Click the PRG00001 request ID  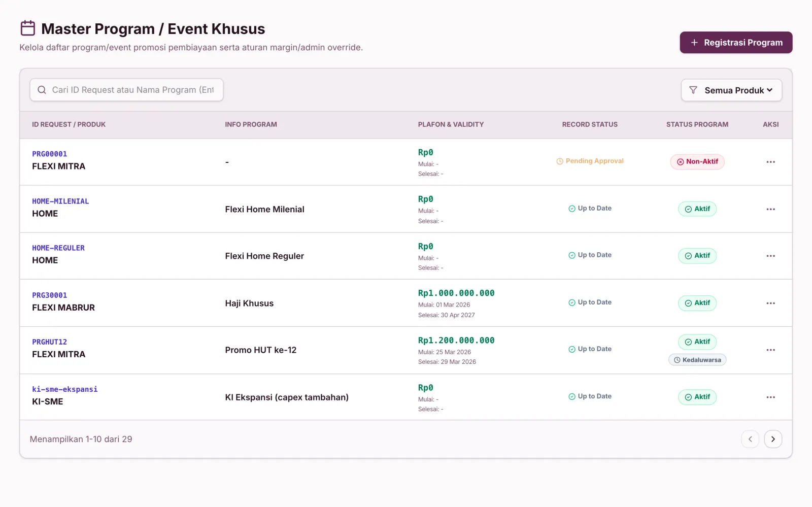(x=50, y=154)
